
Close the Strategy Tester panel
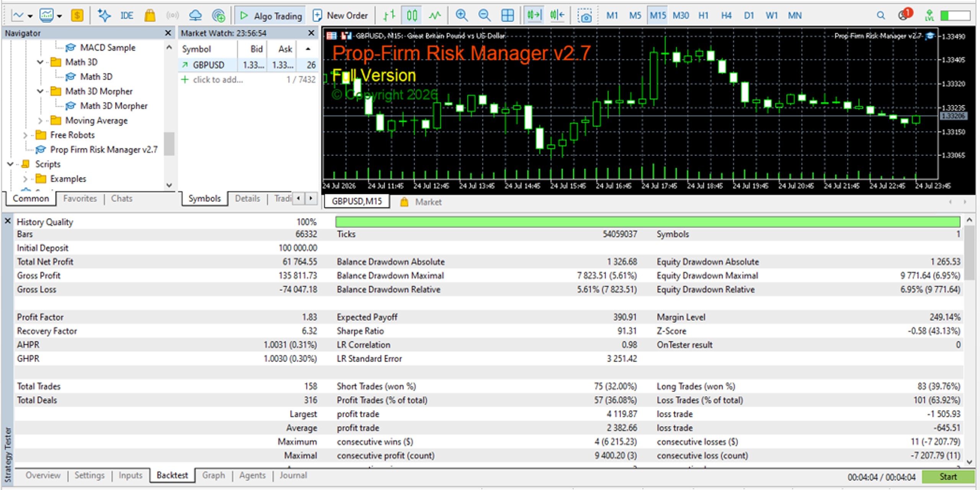coord(7,221)
